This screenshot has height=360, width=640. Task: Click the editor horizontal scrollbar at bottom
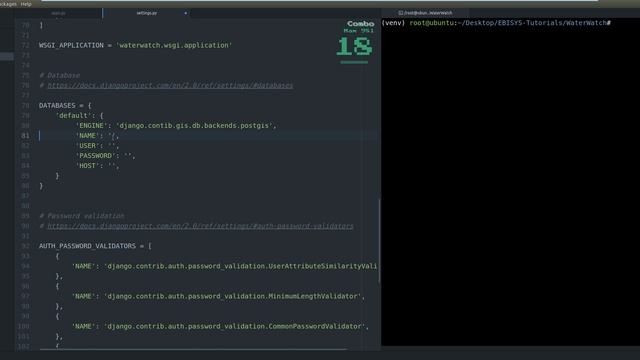(x=194, y=349)
